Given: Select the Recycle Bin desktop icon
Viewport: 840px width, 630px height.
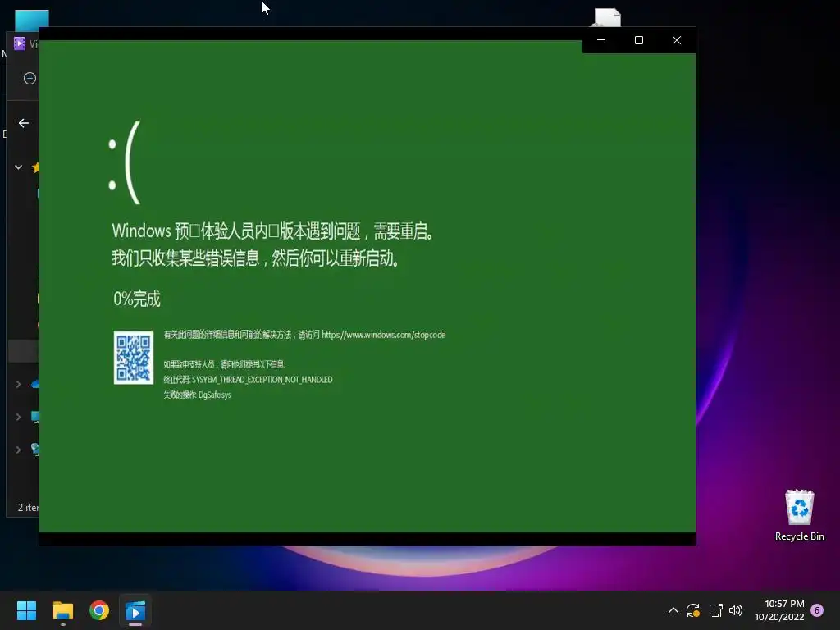Looking at the screenshot, I should click(799, 515).
